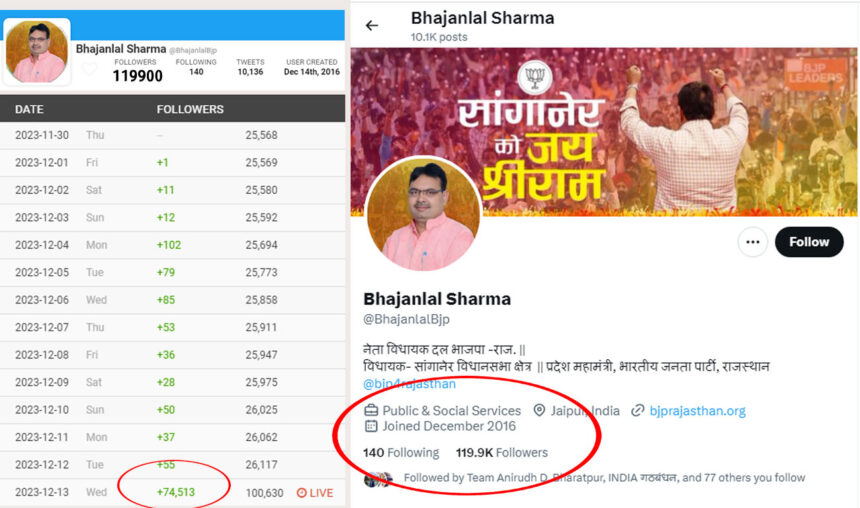Screen dimensions: 860x508
Task: Click the LIVE indicator in the last row
Action: pyautogui.click(x=315, y=493)
